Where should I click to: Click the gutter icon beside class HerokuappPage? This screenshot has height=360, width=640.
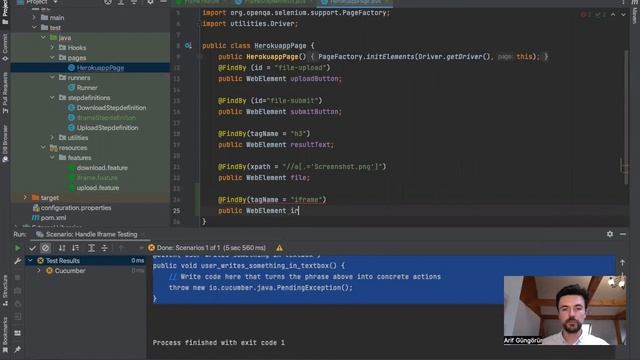pyautogui.click(x=188, y=46)
